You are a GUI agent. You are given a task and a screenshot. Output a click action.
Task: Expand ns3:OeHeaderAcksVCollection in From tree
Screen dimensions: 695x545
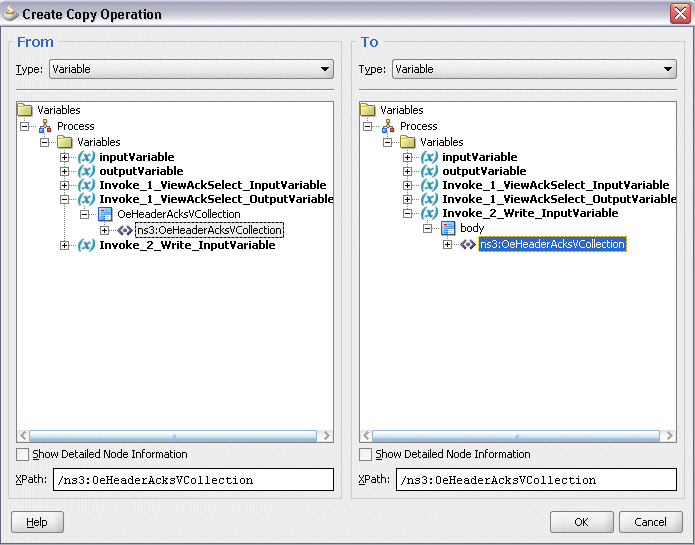[x=105, y=230]
